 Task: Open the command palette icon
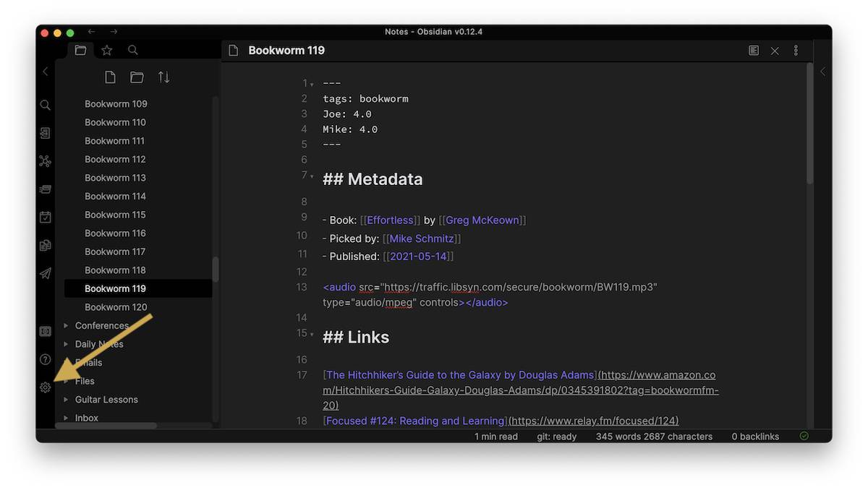click(45, 330)
